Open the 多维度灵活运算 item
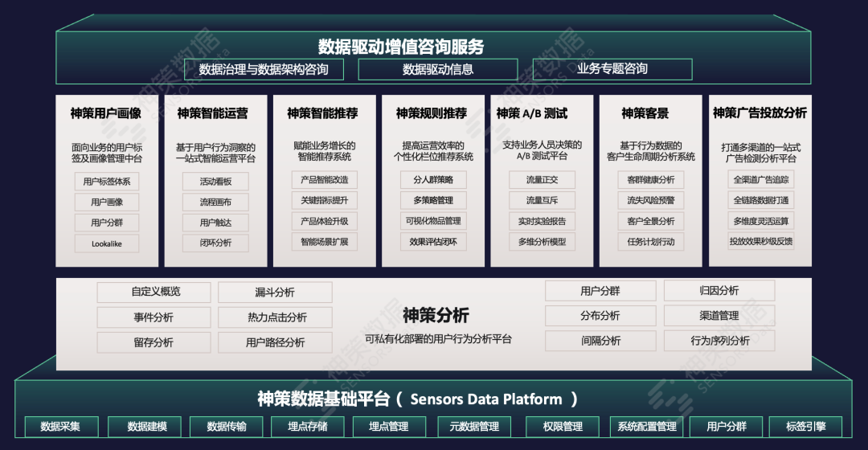 761,221
